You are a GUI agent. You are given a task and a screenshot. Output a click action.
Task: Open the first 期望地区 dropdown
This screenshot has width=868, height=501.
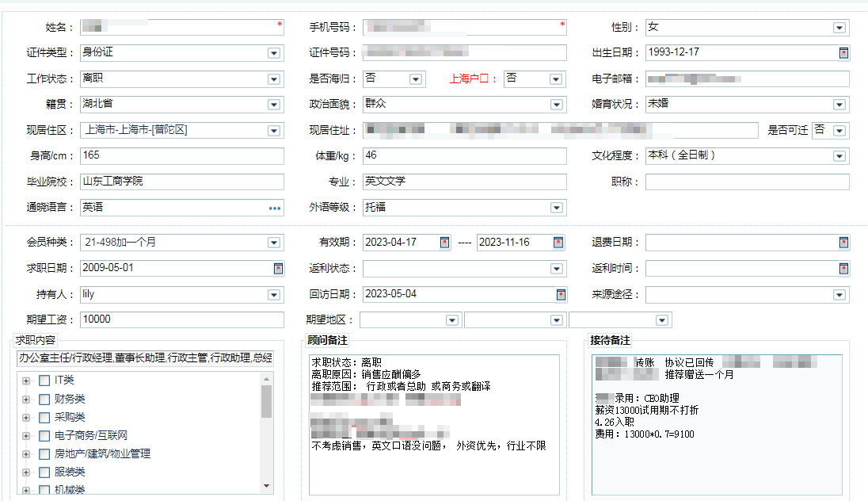[x=451, y=320]
